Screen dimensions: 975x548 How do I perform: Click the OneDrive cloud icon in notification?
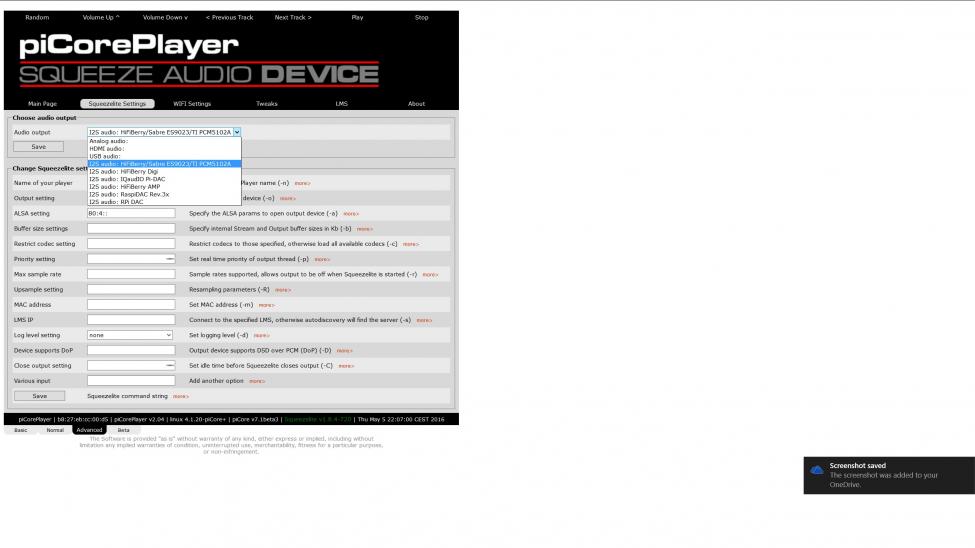click(x=817, y=470)
